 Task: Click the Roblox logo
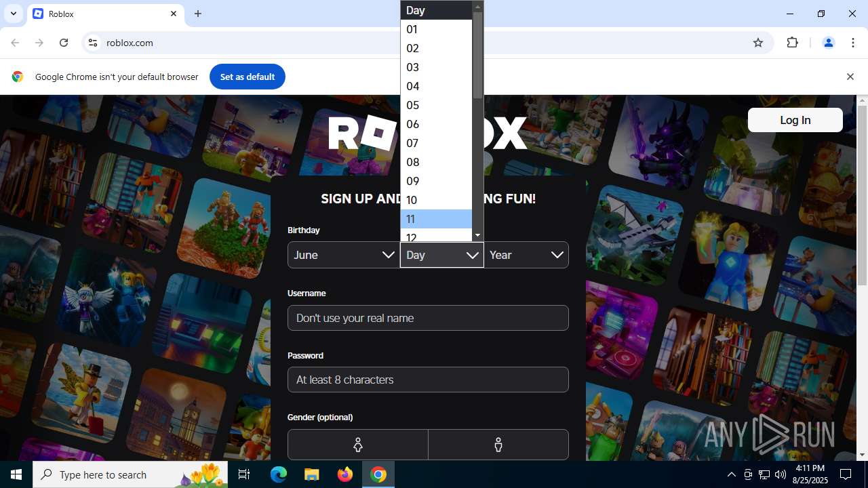coord(428,133)
